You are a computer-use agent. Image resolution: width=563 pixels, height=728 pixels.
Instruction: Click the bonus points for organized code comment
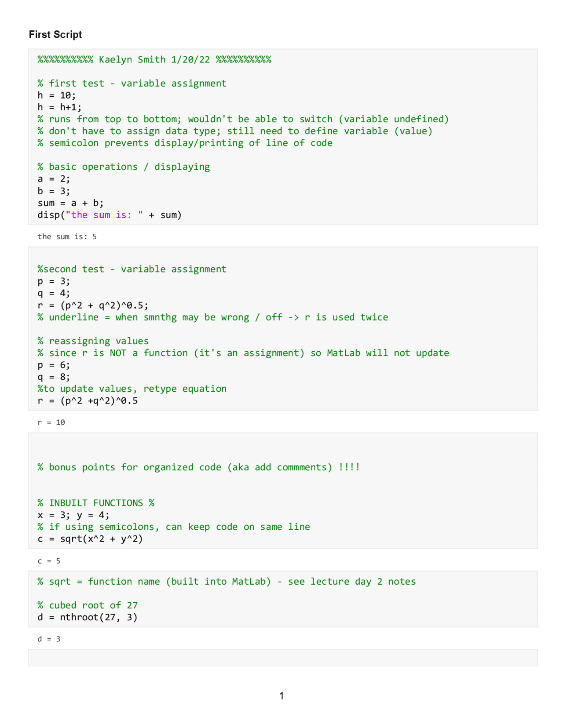[199, 467]
